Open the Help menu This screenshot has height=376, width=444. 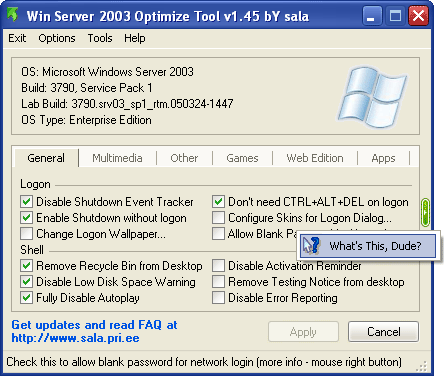[x=135, y=38]
